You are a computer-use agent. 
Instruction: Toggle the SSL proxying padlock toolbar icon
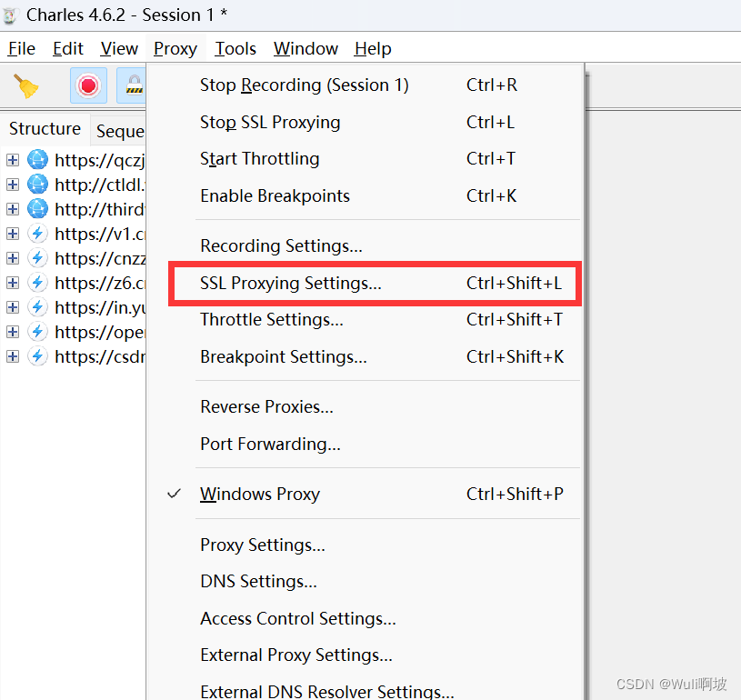coord(132,85)
